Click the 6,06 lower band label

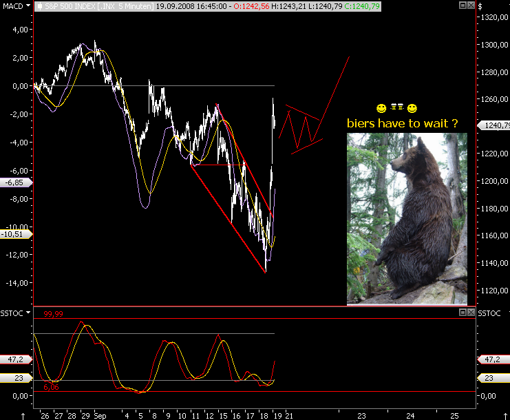(51, 387)
